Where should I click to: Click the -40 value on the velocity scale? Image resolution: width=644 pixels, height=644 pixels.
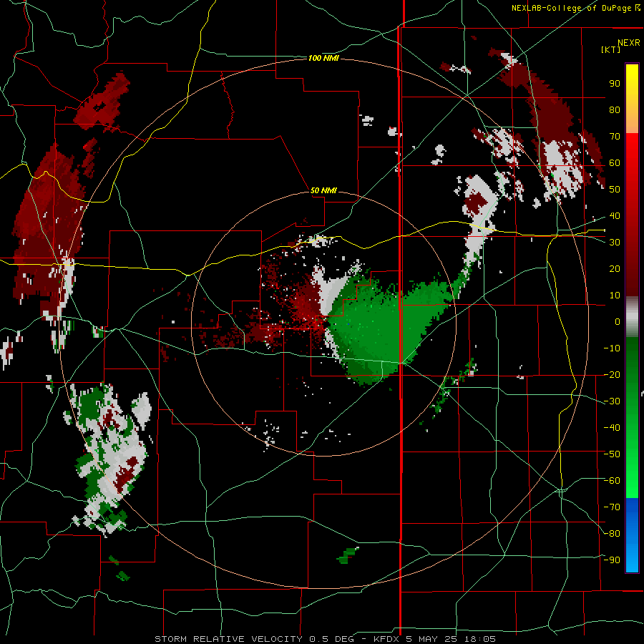coord(612,428)
